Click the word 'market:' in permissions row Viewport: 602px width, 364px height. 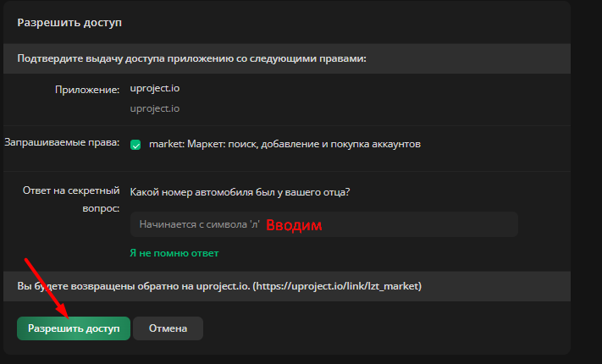[x=166, y=144]
